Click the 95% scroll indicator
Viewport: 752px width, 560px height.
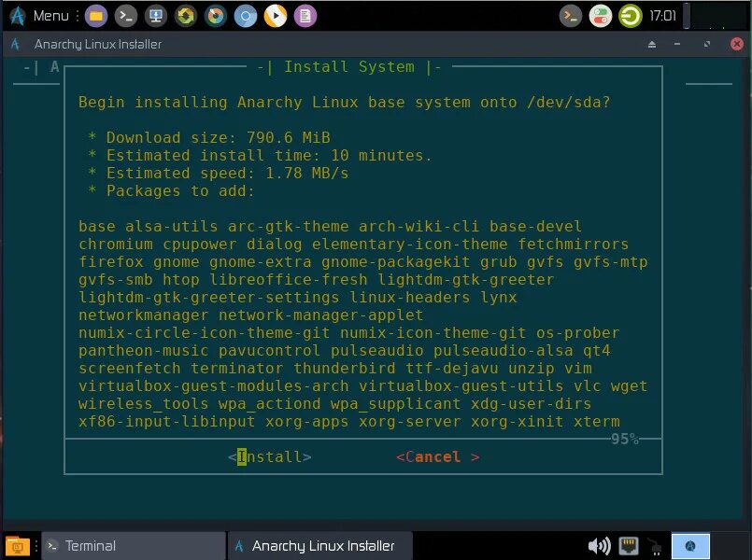(x=624, y=439)
